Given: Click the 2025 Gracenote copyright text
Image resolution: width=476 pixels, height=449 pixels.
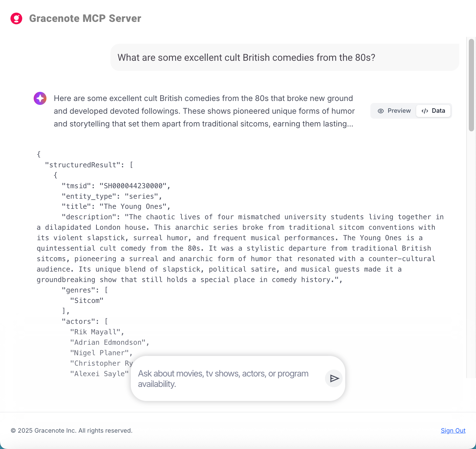Looking at the screenshot, I should [72, 431].
